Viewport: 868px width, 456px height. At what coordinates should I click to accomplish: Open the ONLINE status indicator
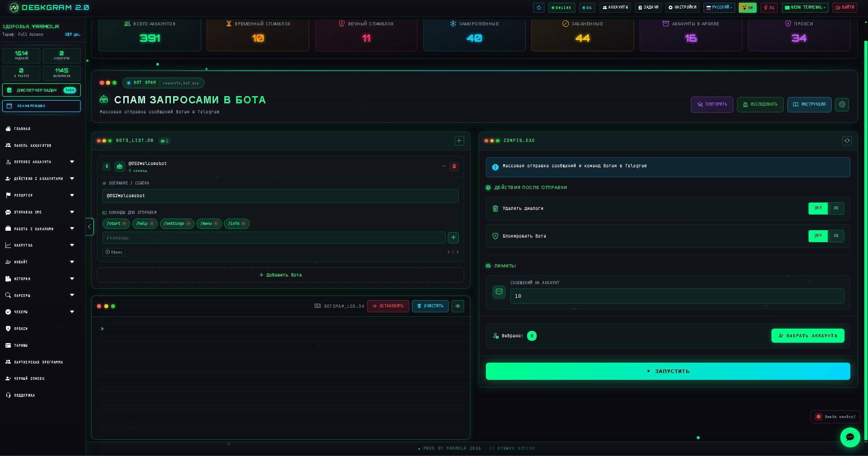coord(562,8)
